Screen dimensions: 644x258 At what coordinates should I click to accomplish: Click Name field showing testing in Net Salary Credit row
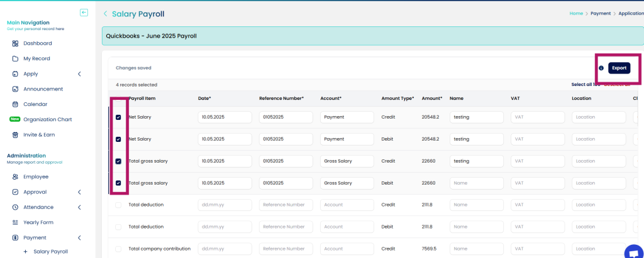pyautogui.click(x=477, y=117)
